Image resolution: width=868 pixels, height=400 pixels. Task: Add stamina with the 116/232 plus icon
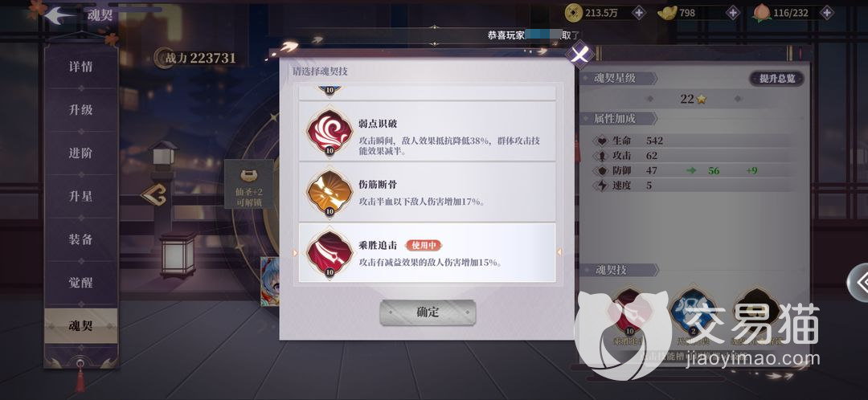coord(826,12)
